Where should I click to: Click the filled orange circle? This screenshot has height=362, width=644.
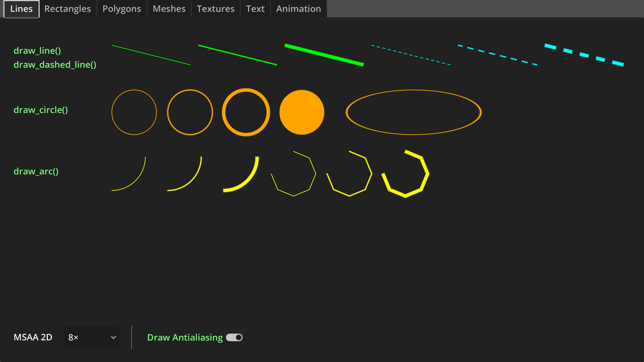click(x=302, y=112)
